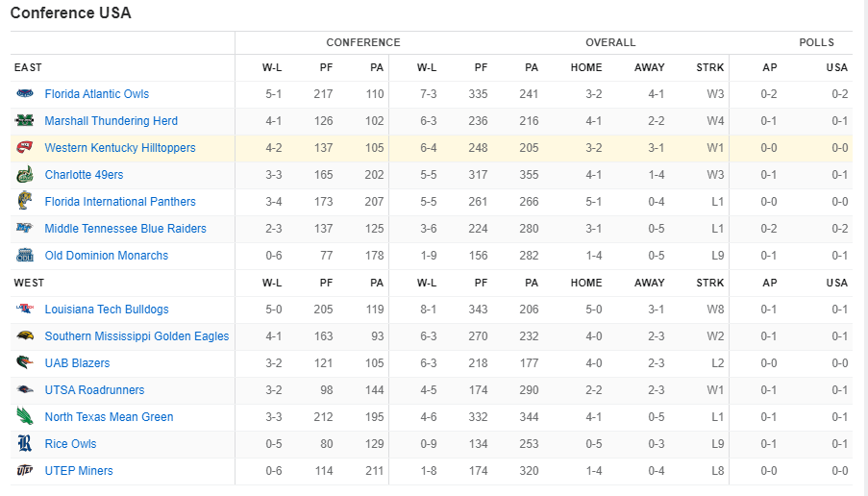
Task: Click the Louisiana Tech Bulldogs logo icon
Action: [25, 309]
